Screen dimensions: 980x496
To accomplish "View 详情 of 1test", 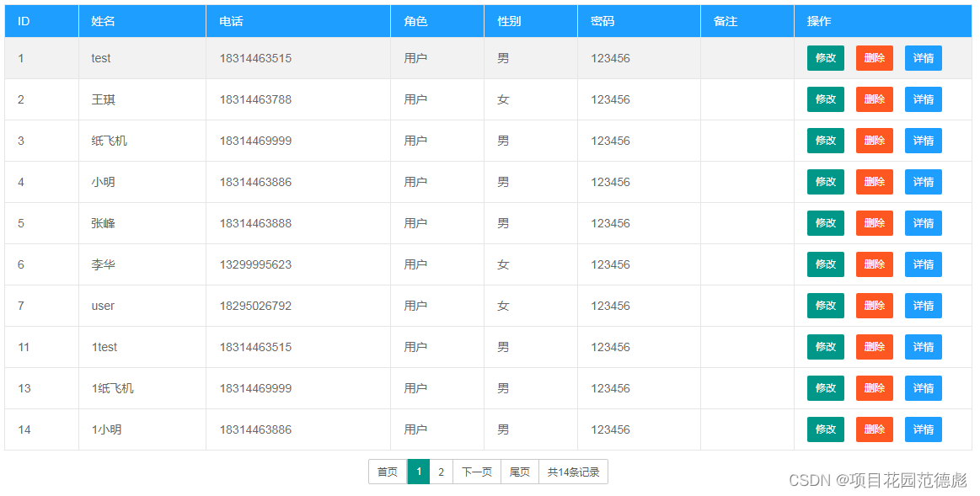I will pos(924,347).
